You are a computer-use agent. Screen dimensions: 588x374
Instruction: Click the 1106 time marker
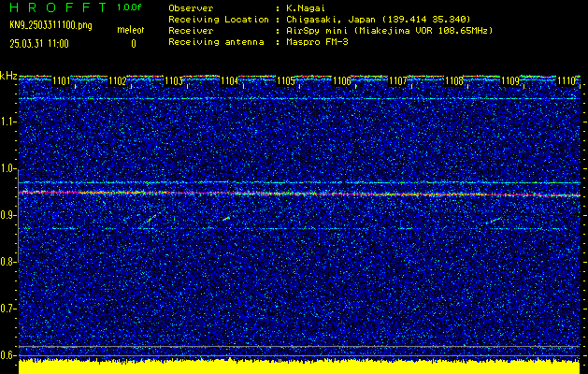tap(341, 80)
